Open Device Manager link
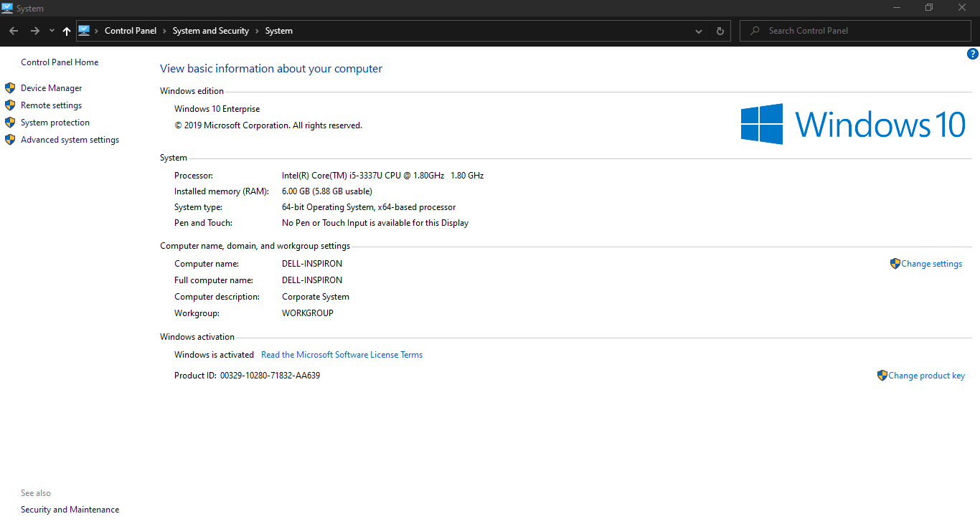This screenshot has height=529, width=980. (x=52, y=88)
